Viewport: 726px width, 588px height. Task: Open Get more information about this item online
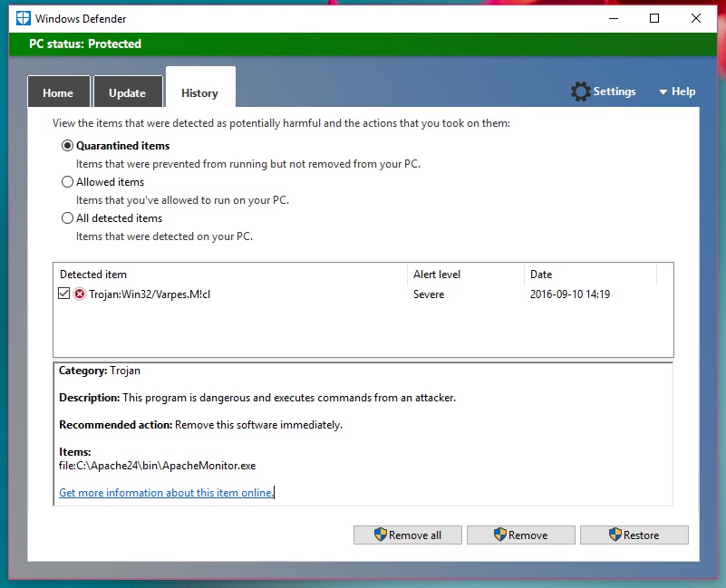point(166,493)
